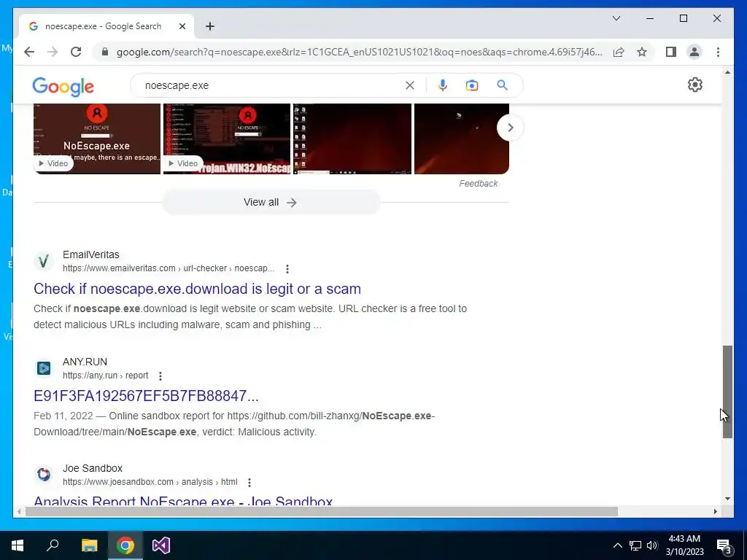The height and width of the screenshot is (560, 747).
Task: Open more options for EmailVeritas result
Action: [287, 269]
